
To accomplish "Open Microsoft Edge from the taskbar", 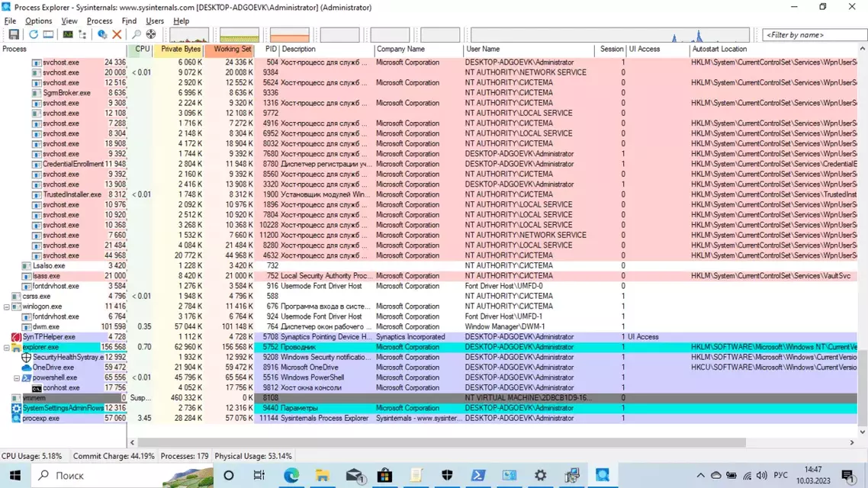I will (x=291, y=475).
